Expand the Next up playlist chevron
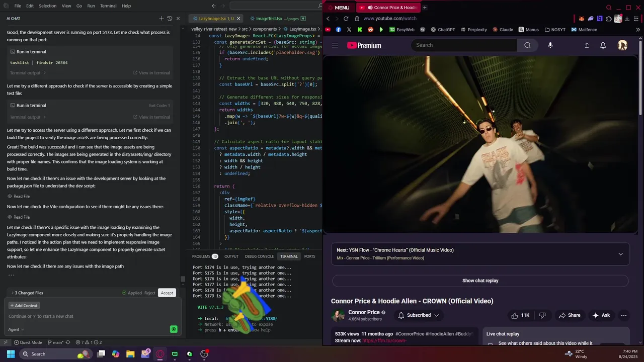Screen dimensions: 644x362 click(x=620, y=254)
